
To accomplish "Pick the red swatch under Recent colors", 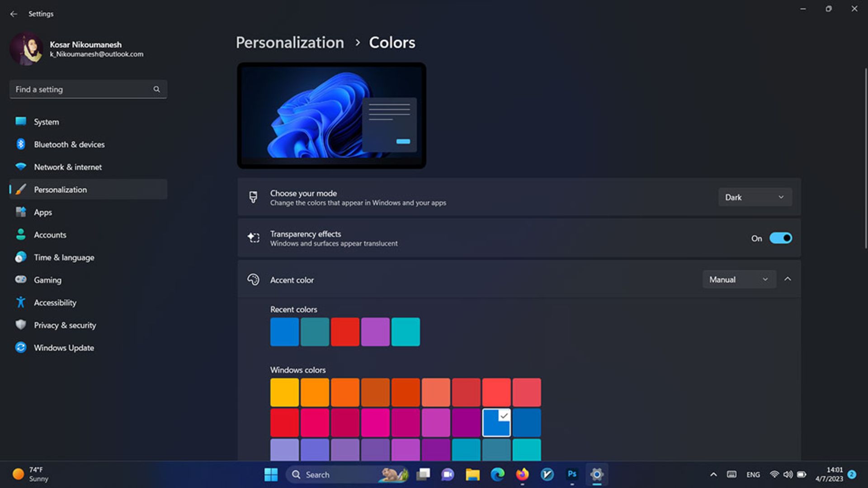I will pos(345,332).
